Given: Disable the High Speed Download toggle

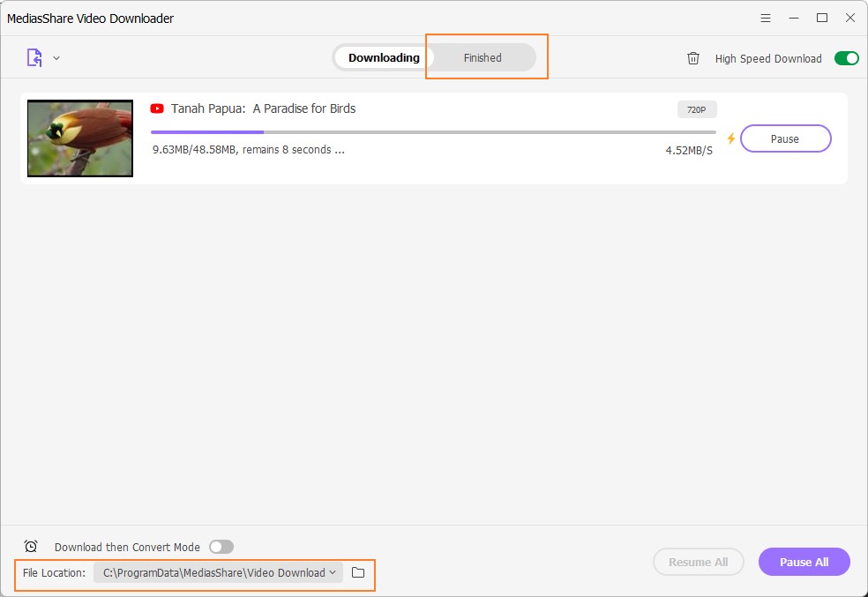Looking at the screenshot, I should tap(846, 58).
